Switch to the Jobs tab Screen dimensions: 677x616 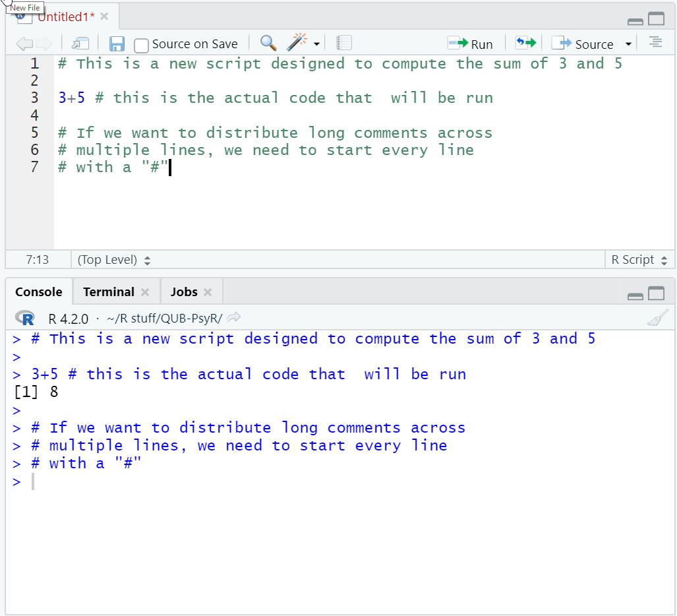[x=184, y=292]
